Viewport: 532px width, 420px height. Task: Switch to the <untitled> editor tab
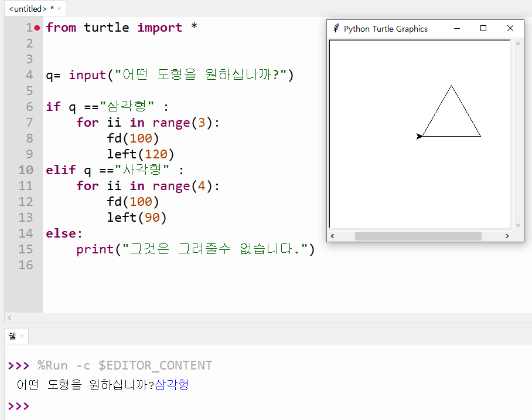point(28,9)
